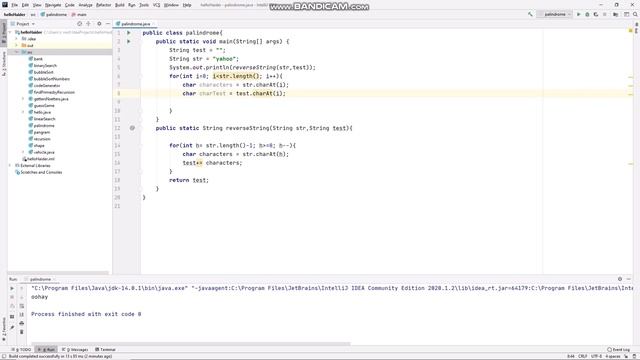Viewport: 640px width, 360px height.
Task: Open Search Everywhere magnifier icon
Action: pos(635,14)
